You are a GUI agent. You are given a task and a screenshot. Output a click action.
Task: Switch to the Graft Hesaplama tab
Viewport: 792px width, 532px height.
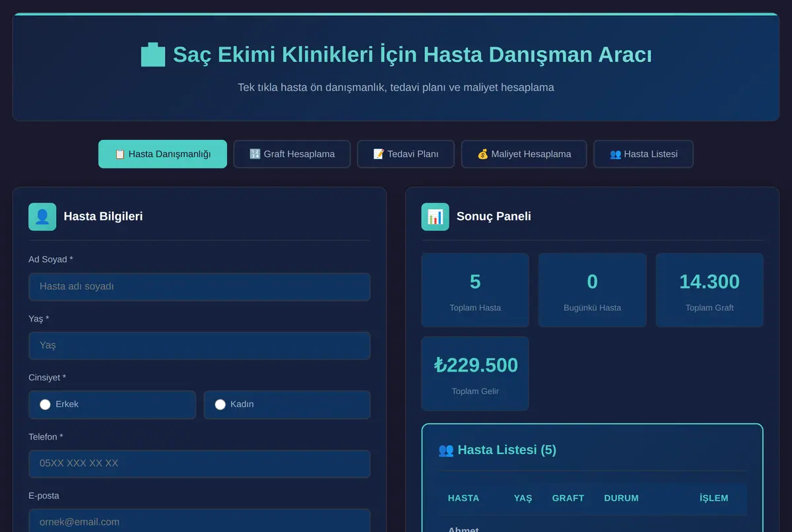(292, 154)
